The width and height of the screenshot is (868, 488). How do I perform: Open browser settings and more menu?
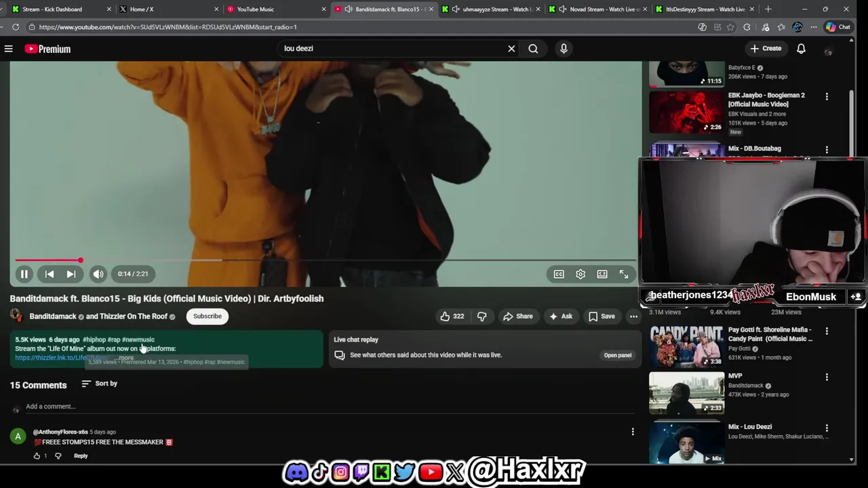coord(813,27)
